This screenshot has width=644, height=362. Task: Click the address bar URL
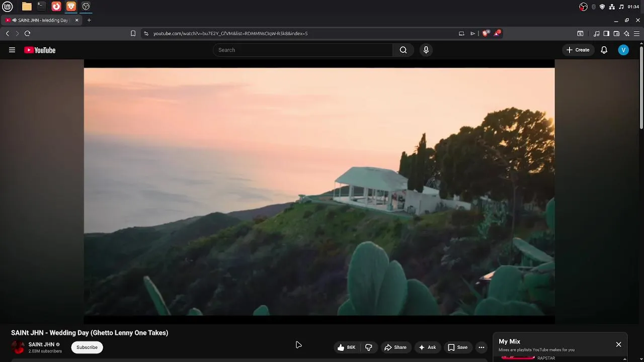[x=230, y=33]
